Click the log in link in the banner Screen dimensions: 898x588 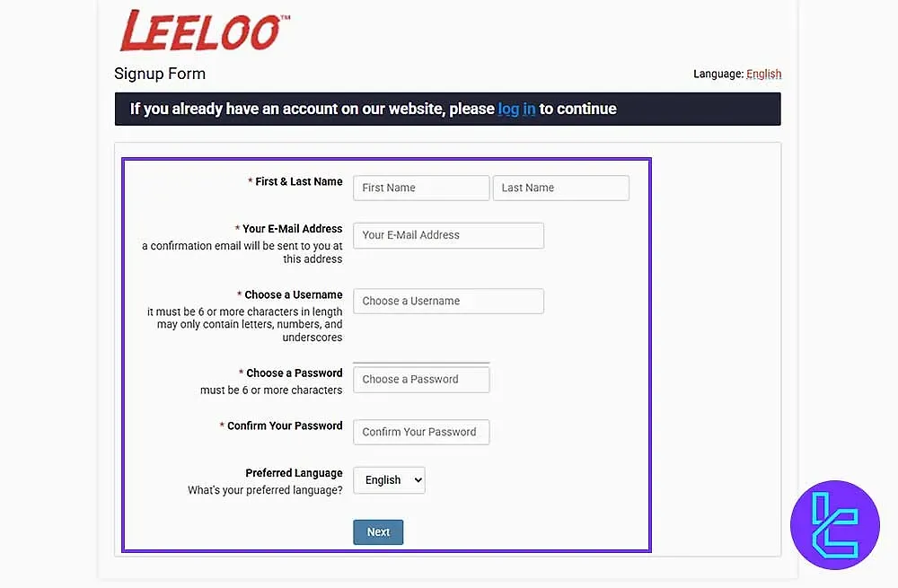[515, 109]
